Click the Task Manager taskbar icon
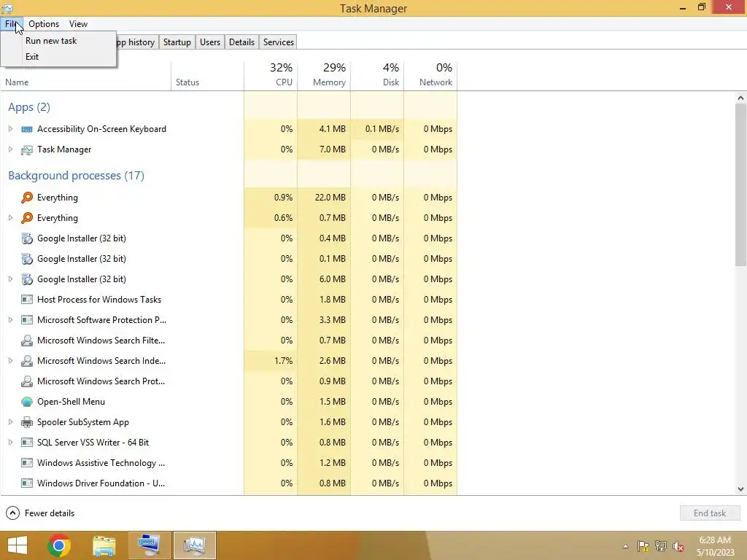The height and width of the screenshot is (560, 747). coord(194,545)
